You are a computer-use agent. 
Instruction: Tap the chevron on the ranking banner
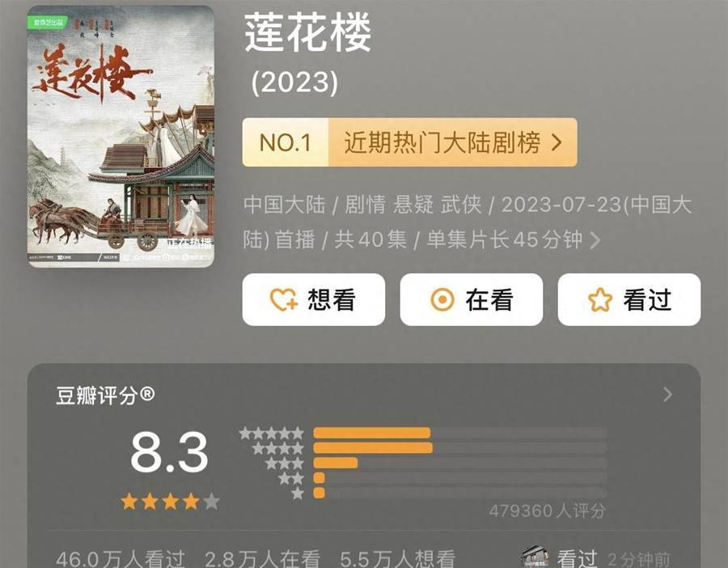tap(557, 142)
